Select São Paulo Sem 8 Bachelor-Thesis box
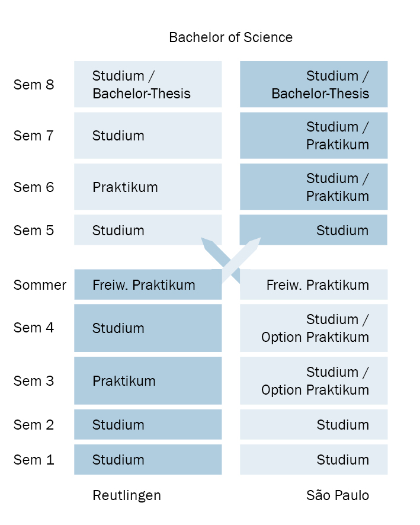 tap(313, 85)
